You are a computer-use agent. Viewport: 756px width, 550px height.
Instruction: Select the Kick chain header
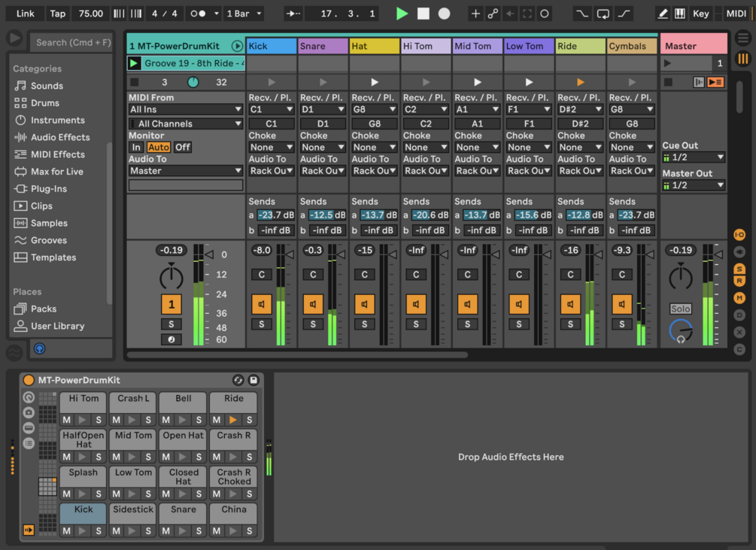[x=272, y=46]
